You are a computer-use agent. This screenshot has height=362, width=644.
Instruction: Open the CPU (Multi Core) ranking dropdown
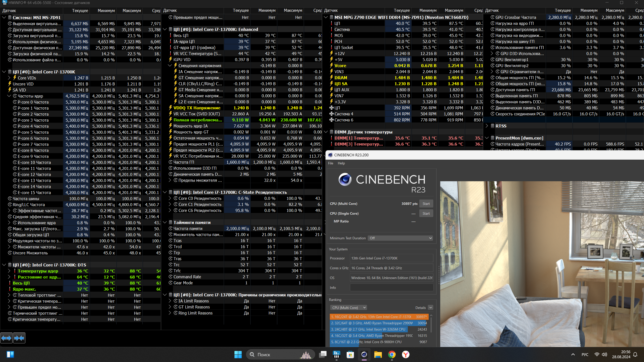coord(348,308)
